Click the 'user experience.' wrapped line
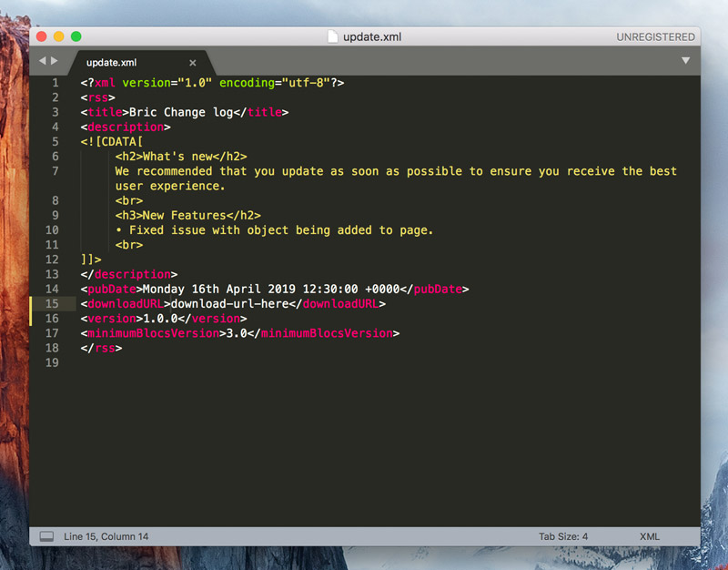Screen dimensions: 728x570 pyautogui.click(x=170, y=186)
